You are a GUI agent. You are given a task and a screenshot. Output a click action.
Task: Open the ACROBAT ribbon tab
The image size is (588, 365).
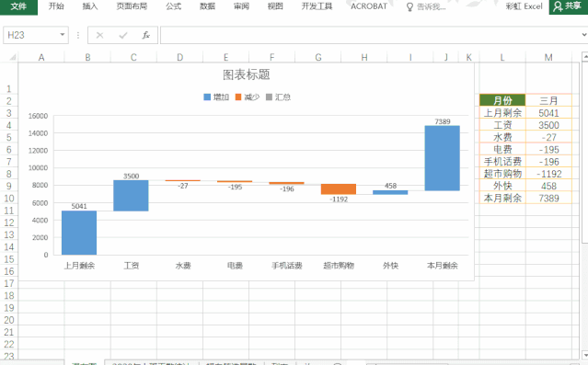369,6
